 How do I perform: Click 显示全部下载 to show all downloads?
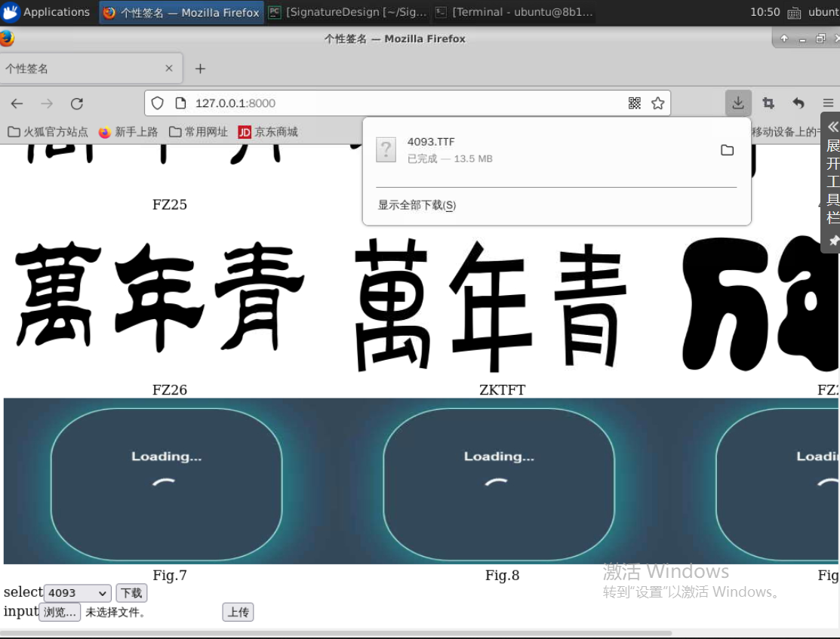pos(417,205)
